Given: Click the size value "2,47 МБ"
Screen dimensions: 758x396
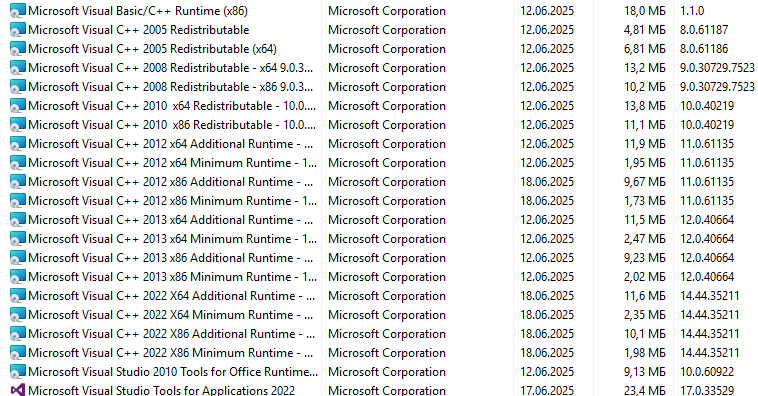Looking at the screenshot, I should click(644, 239).
